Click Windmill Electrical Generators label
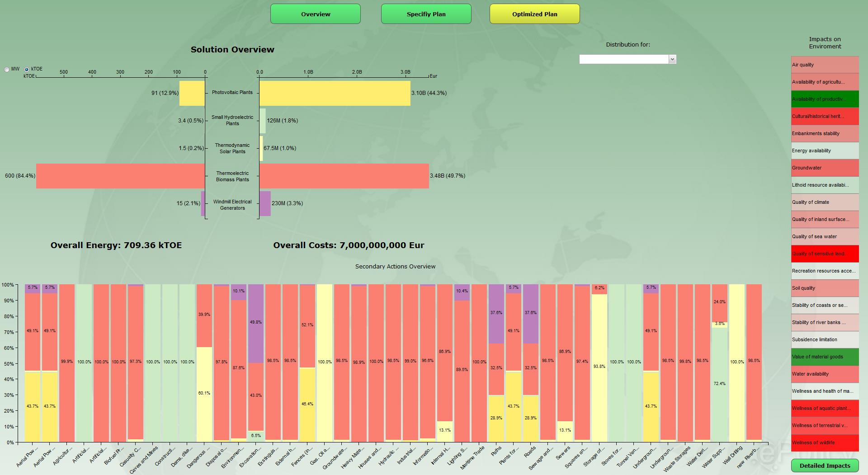 (232, 205)
